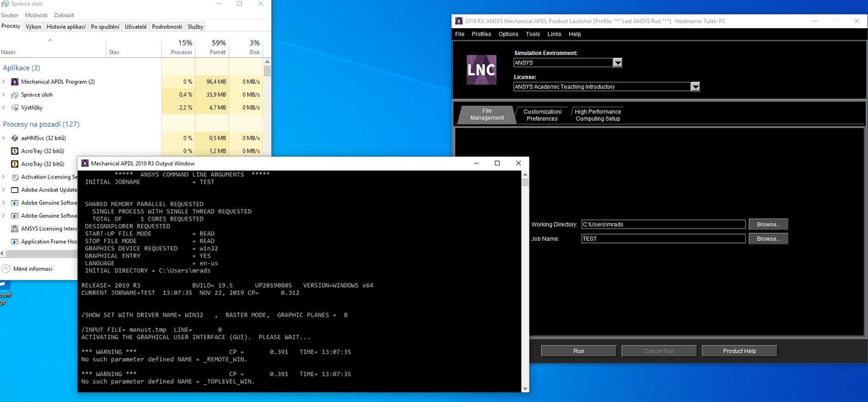
Task: Expand the Mechanical APDL Program process group
Action: coord(4,82)
